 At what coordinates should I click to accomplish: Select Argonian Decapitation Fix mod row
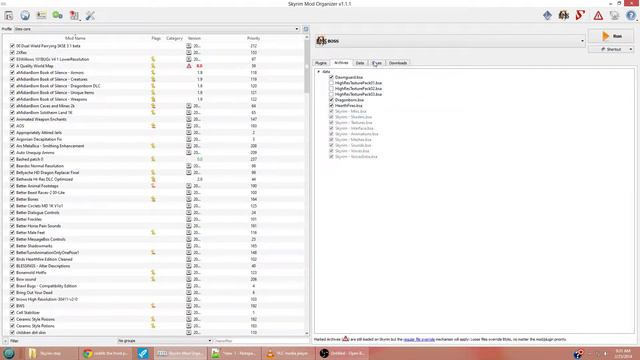coord(154,139)
